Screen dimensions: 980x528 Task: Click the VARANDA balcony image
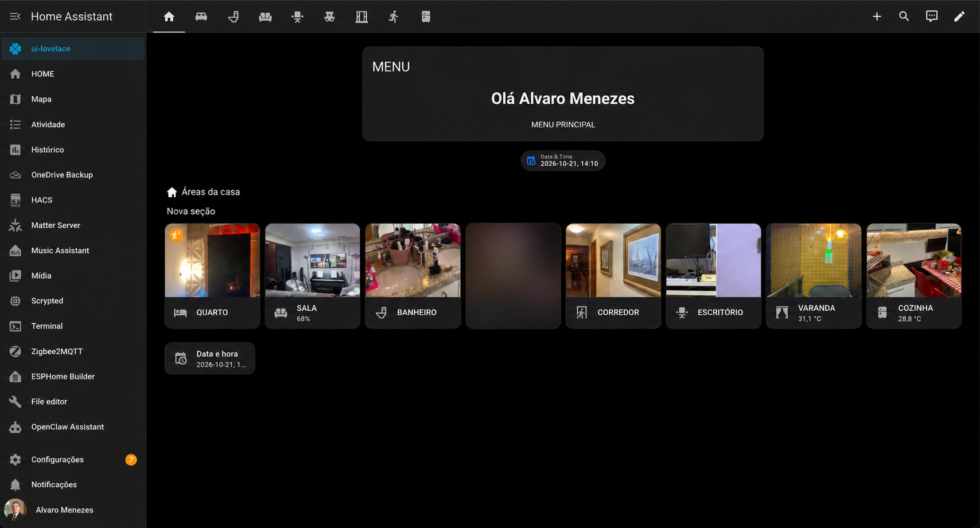click(814, 260)
